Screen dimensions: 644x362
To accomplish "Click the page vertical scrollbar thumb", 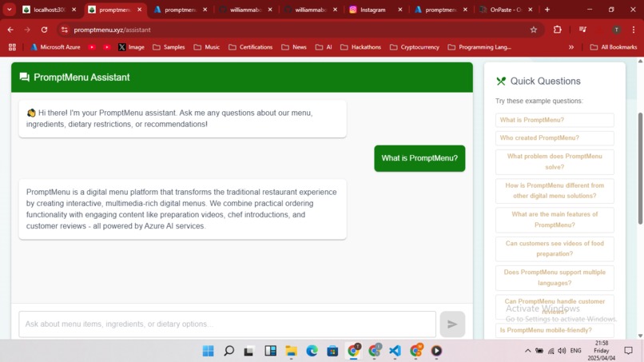I will (640, 168).
